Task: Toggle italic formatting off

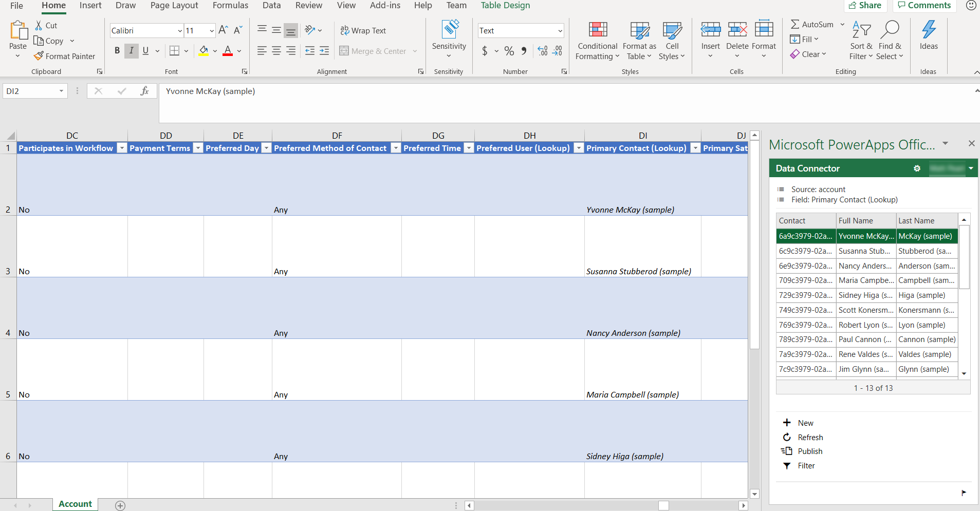Action: point(132,50)
